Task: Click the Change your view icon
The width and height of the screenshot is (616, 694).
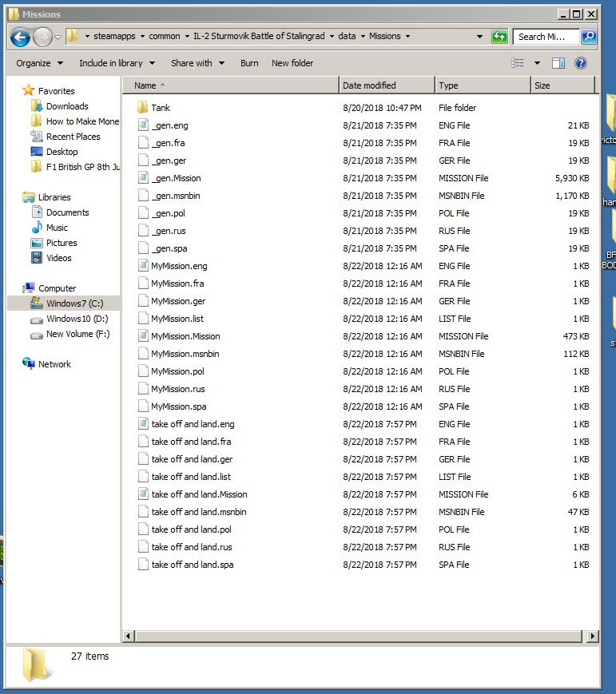Action: (x=517, y=63)
